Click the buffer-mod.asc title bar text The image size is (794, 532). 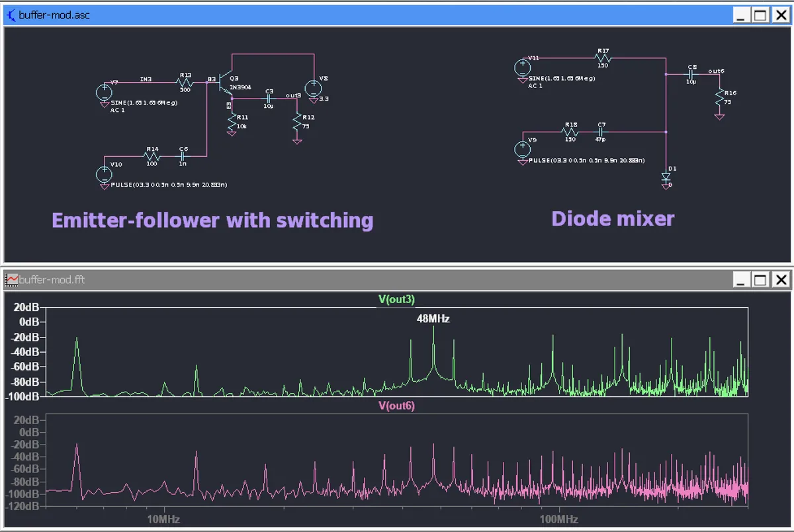[54, 15]
